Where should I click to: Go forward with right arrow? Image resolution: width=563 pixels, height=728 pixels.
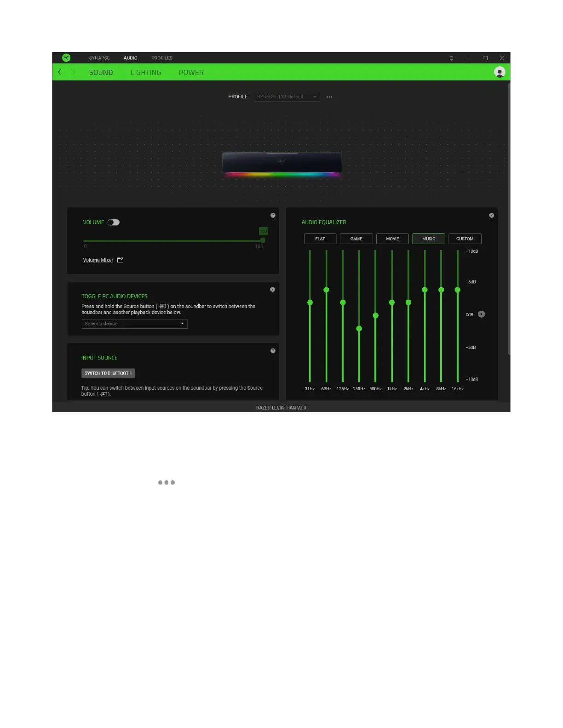coord(73,72)
